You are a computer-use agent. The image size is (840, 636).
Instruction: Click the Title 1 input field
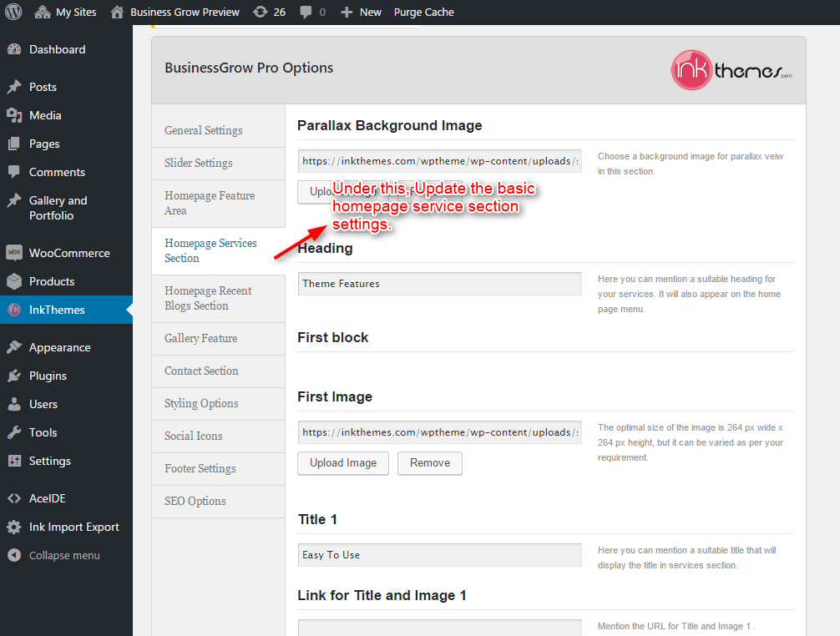[439, 555]
